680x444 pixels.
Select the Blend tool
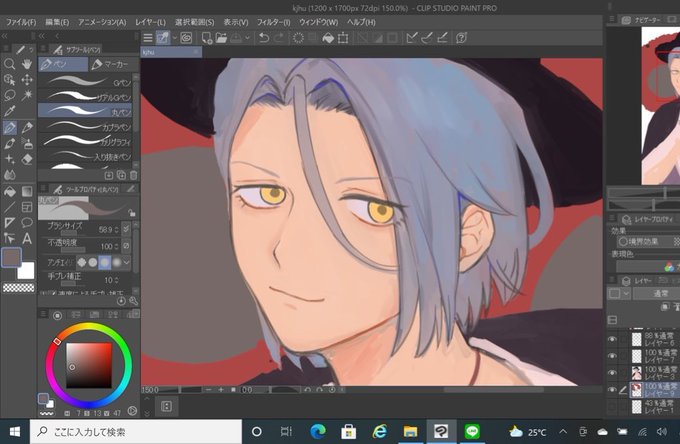coord(10,175)
